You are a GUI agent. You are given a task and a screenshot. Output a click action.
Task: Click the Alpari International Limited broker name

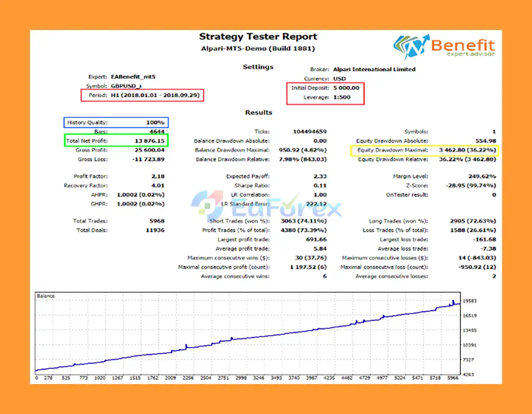374,69
